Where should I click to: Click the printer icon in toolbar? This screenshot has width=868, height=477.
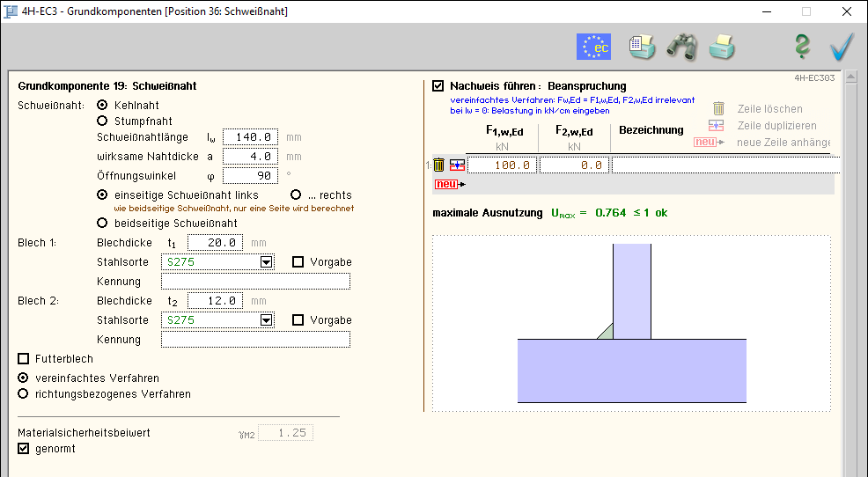click(x=722, y=46)
